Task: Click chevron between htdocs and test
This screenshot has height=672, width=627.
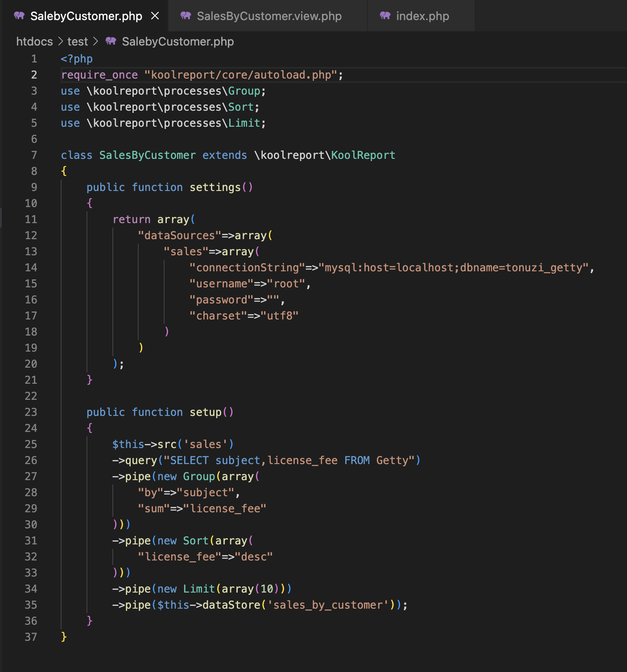Action: click(x=60, y=41)
